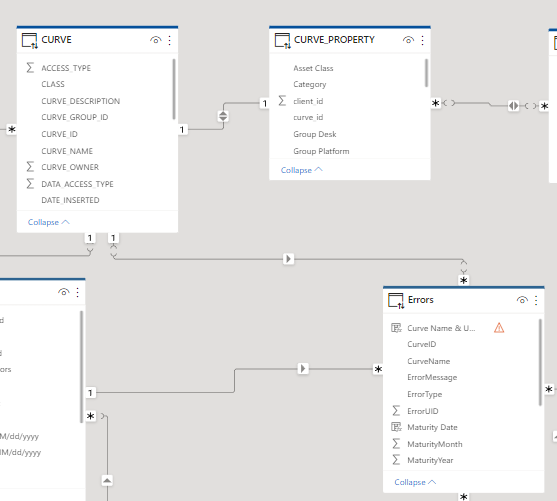Open more options for bottom-left partial table
Screen dimensions: 557x501
(77, 292)
